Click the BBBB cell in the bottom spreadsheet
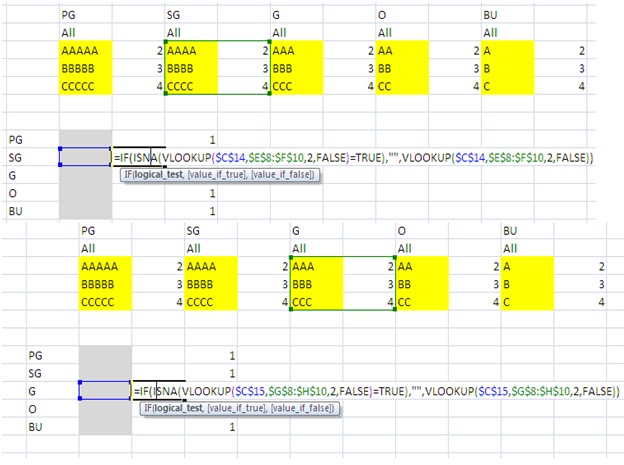This screenshot has height=465, width=624. coord(211,284)
